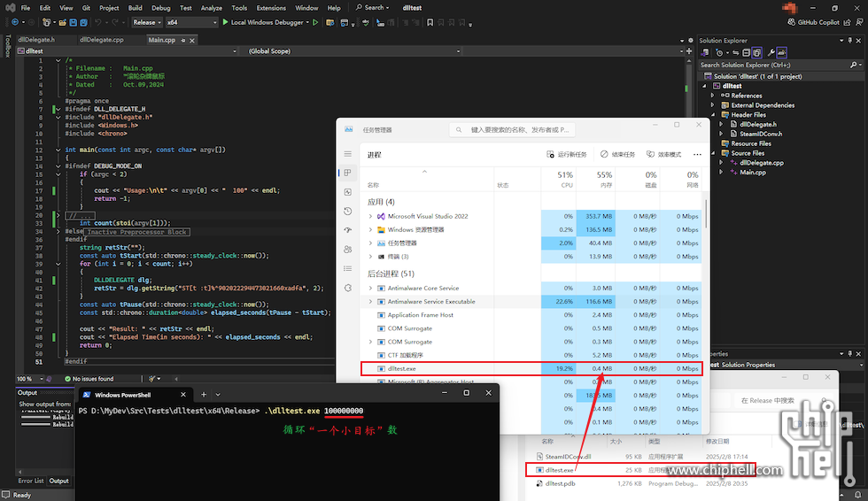Click Task Manager search box
868x501 pixels.
pos(513,130)
